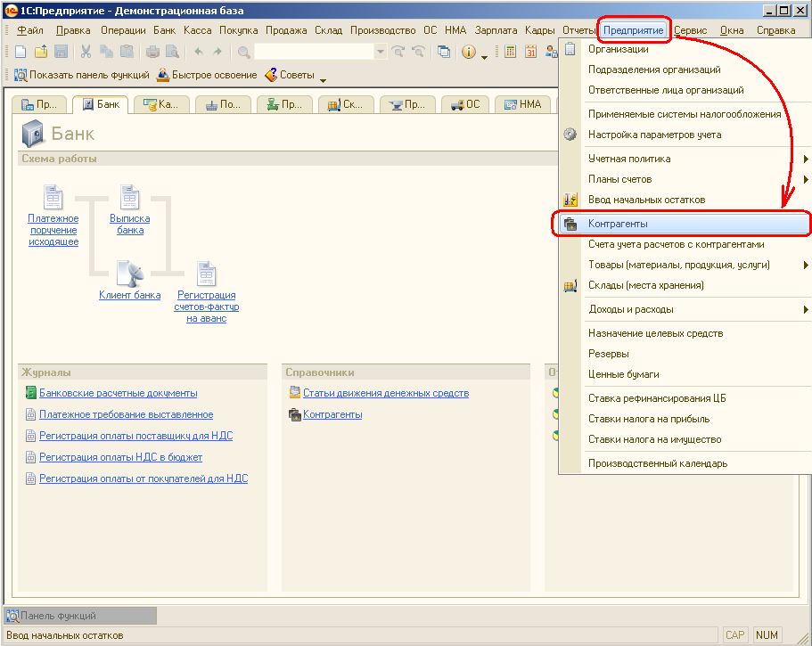This screenshot has width=812, height=646.
Task: Click the Open file toolbar icon
Action: [x=41, y=53]
